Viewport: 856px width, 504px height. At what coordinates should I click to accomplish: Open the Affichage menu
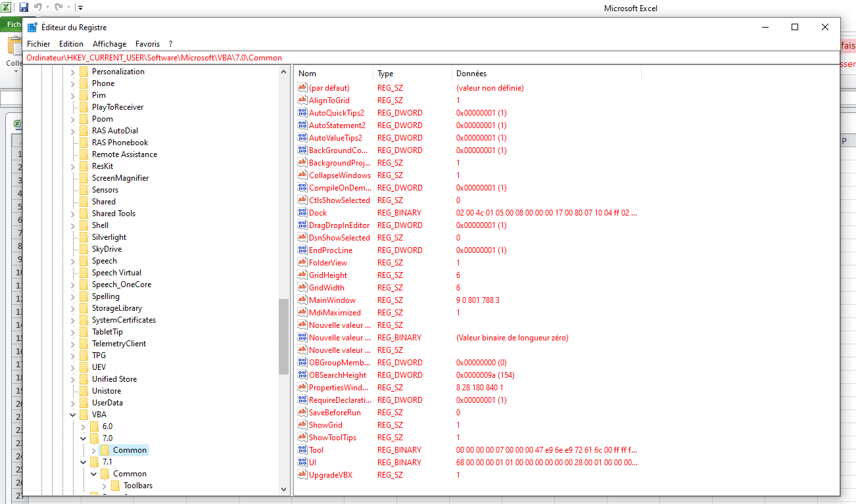pyautogui.click(x=109, y=44)
